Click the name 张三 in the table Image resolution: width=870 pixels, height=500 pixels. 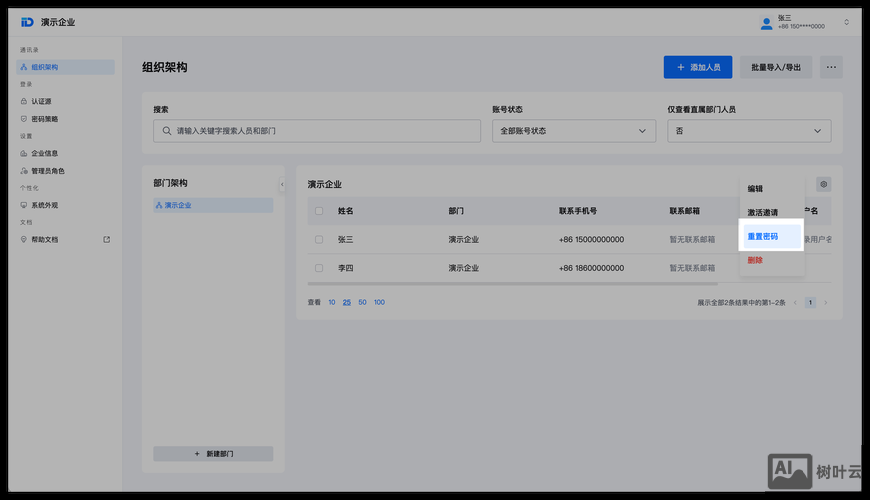[346, 240]
